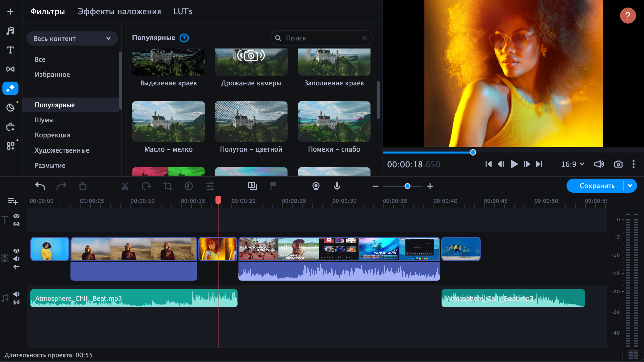
Task: Add a marker with the flag icon
Action: pyautogui.click(x=273, y=186)
